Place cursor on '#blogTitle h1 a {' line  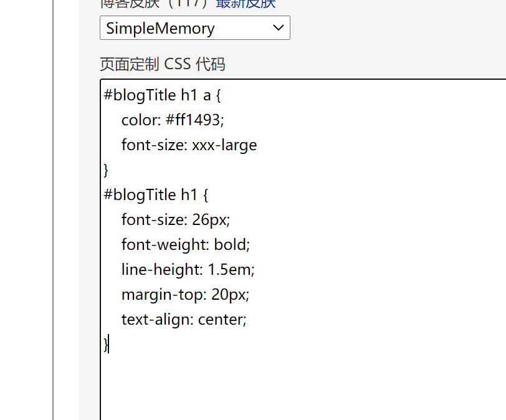click(162, 95)
